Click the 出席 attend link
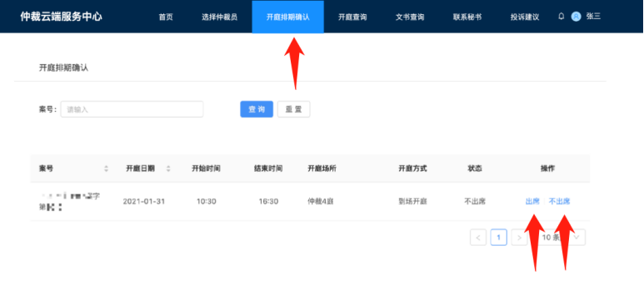Viewport: 644px width, 301px height. (x=532, y=202)
